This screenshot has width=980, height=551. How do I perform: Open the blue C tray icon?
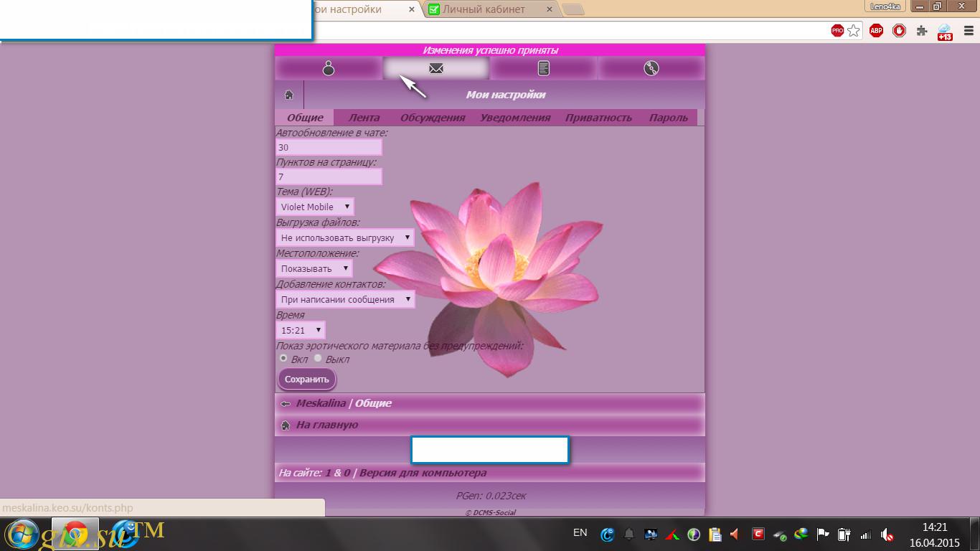tap(608, 534)
